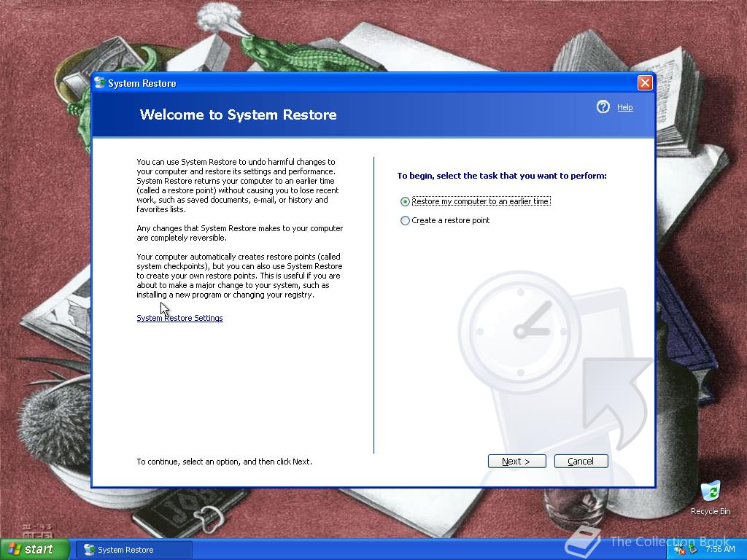Open the Recycle Bin desktop icon
The height and width of the screenshot is (560, 747).
[x=711, y=497]
